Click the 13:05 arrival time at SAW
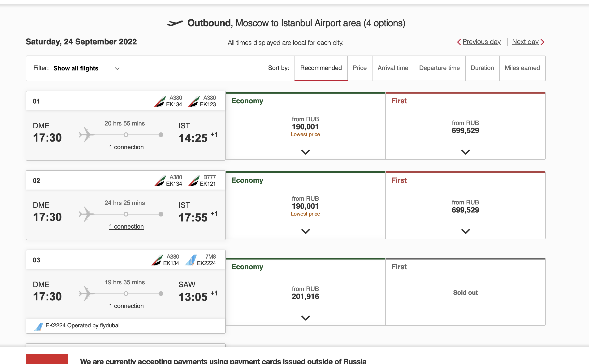Screen dimensions: 589x364 click(x=193, y=297)
